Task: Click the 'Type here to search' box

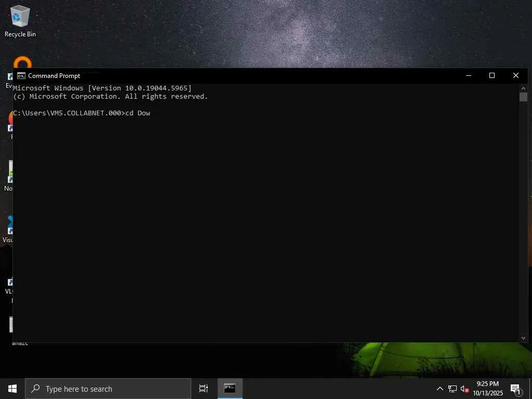Action: point(108,389)
